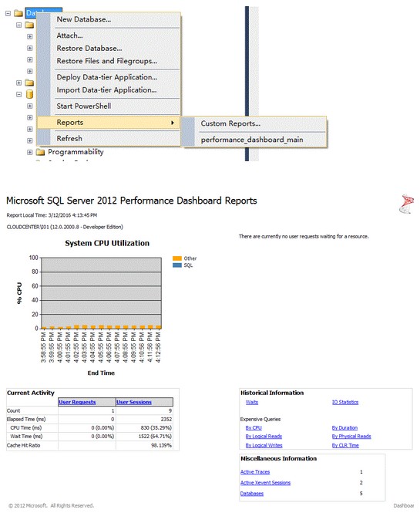This screenshot has height=513, width=420.
Task: Expand the Programmability node
Action: coord(29,152)
